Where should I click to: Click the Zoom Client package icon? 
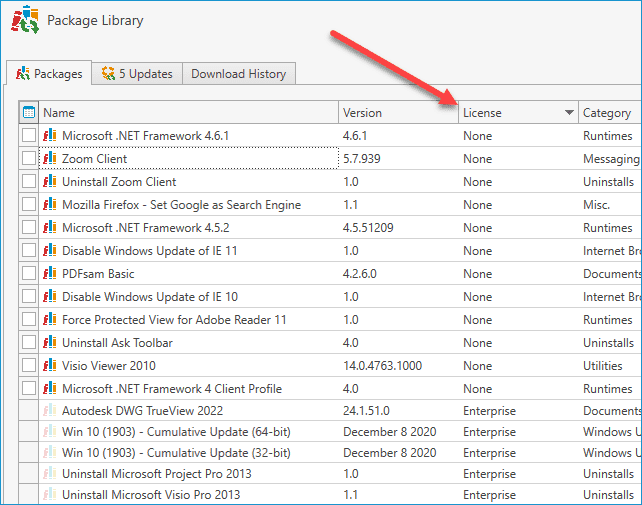point(50,158)
